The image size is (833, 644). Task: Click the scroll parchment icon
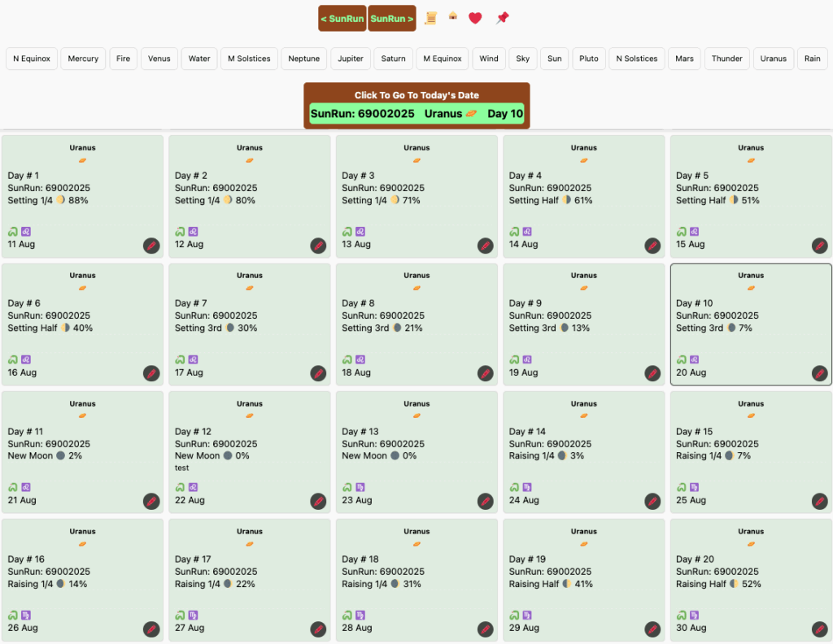click(x=431, y=18)
